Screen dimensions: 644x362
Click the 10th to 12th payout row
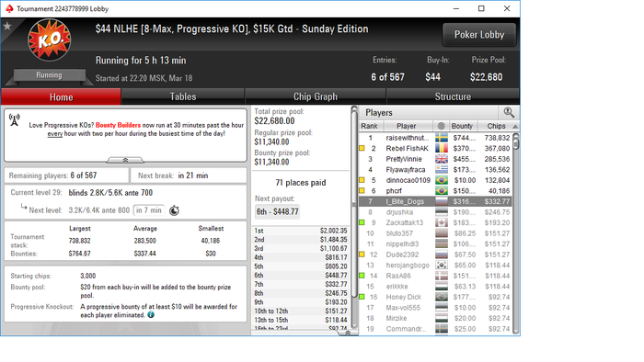tap(301, 311)
